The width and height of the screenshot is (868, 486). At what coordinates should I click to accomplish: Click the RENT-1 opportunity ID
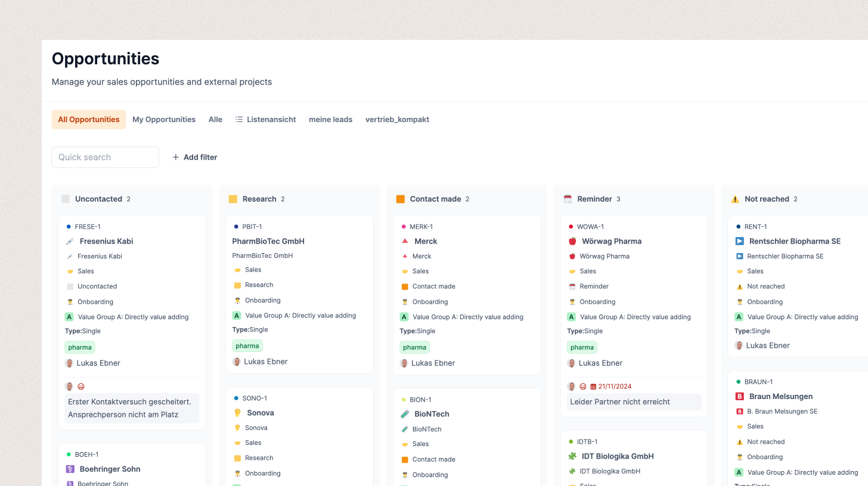756,227
